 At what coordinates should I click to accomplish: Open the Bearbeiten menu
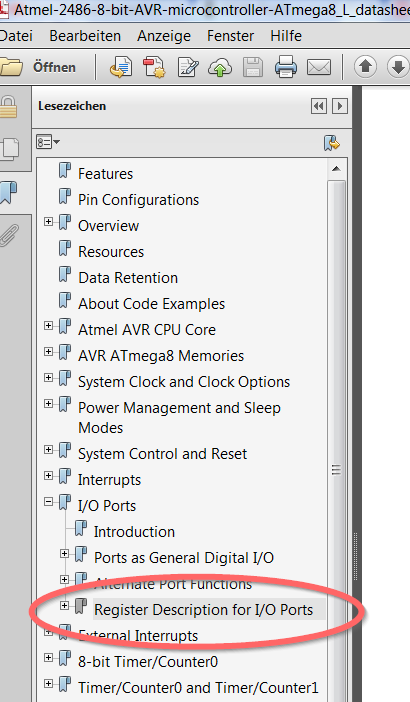point(85,36)
